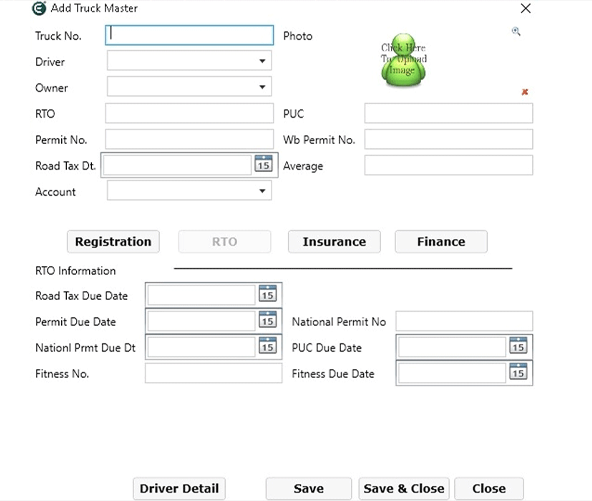Expand the Owner dropdown
Viewport: 592px width, 501px height.
point(262,87)
